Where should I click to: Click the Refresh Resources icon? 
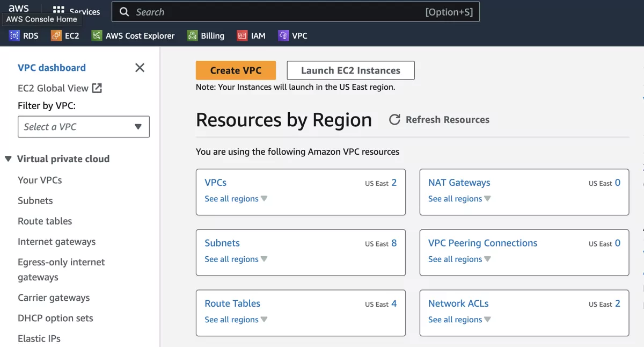click(x=395, y=120)
